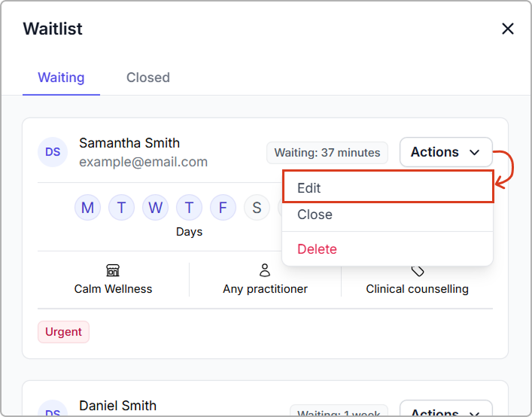
Task: Click the tag icon above Clinical counselling
Action: pos(418,270)
